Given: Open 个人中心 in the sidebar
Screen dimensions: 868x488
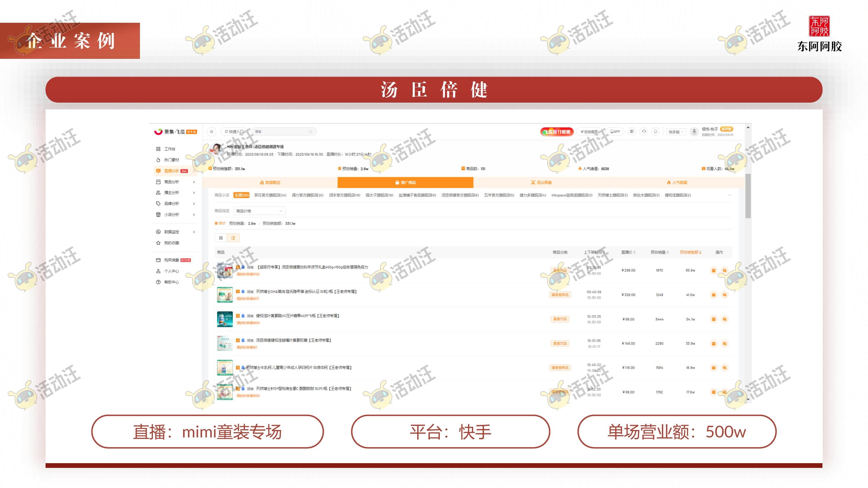Looking at the screenshot, I should pos(168,271).
